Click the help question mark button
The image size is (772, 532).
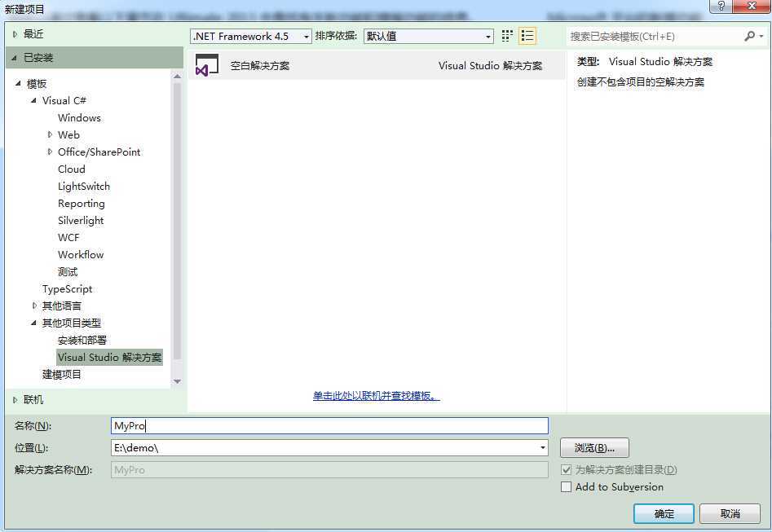coord(721,7)
